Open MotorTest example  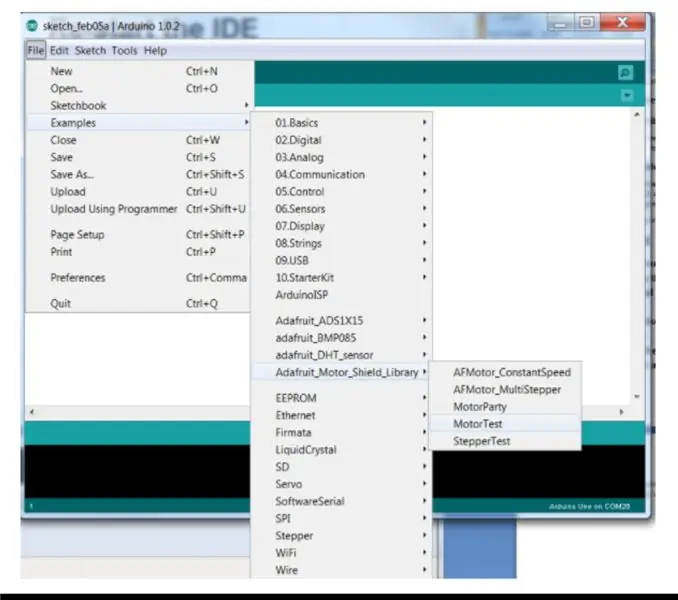click(505, 424)
